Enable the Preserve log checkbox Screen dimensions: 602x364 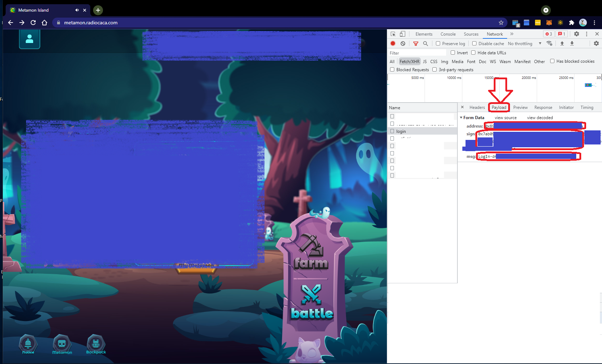click(x=438, y=43)
